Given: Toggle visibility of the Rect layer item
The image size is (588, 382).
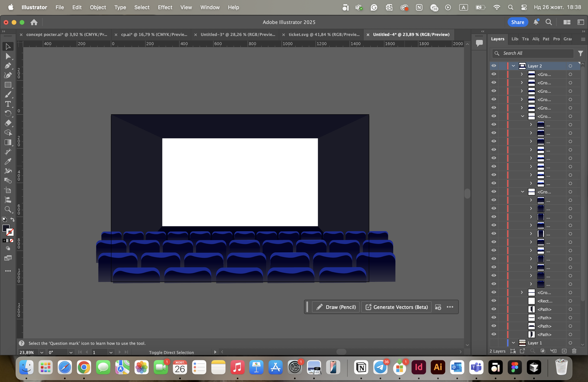Looking at the screenshot, I should pos(494,300).
